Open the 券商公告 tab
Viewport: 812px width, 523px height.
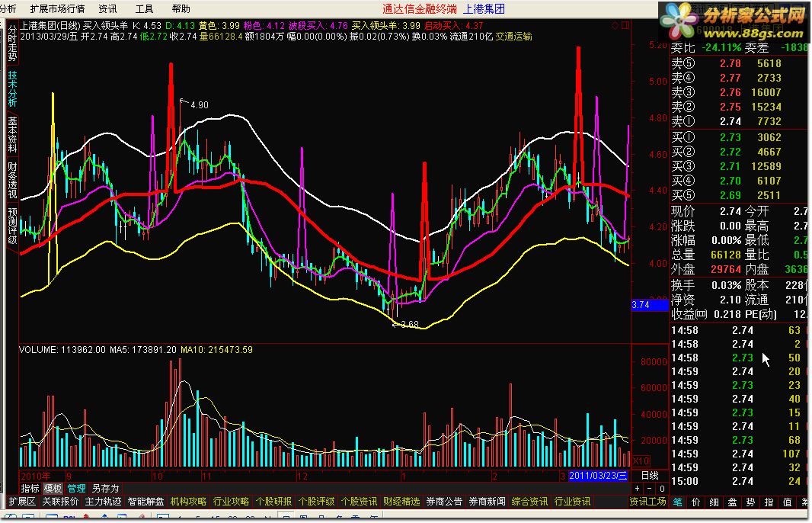[444, 501]
